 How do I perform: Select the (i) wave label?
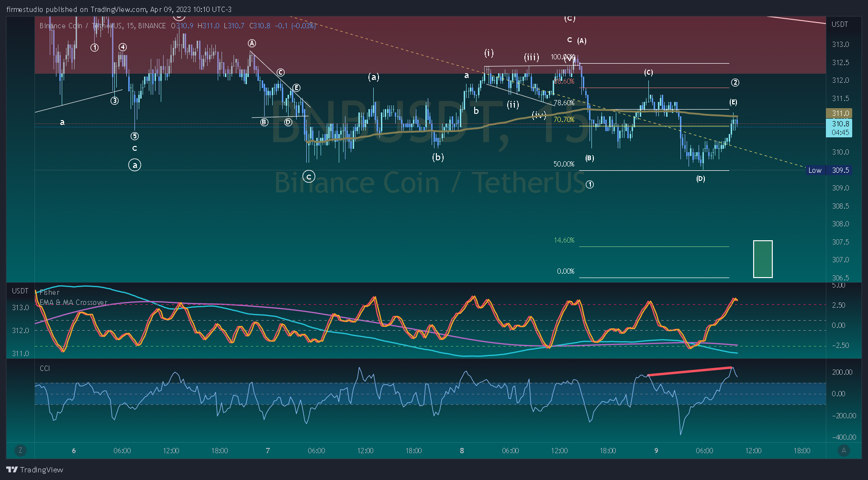pos(489,53)
